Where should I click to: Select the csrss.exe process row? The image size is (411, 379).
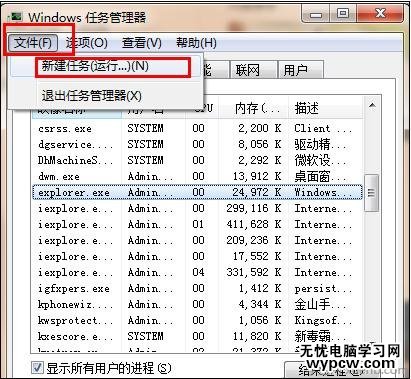(197, 128)
